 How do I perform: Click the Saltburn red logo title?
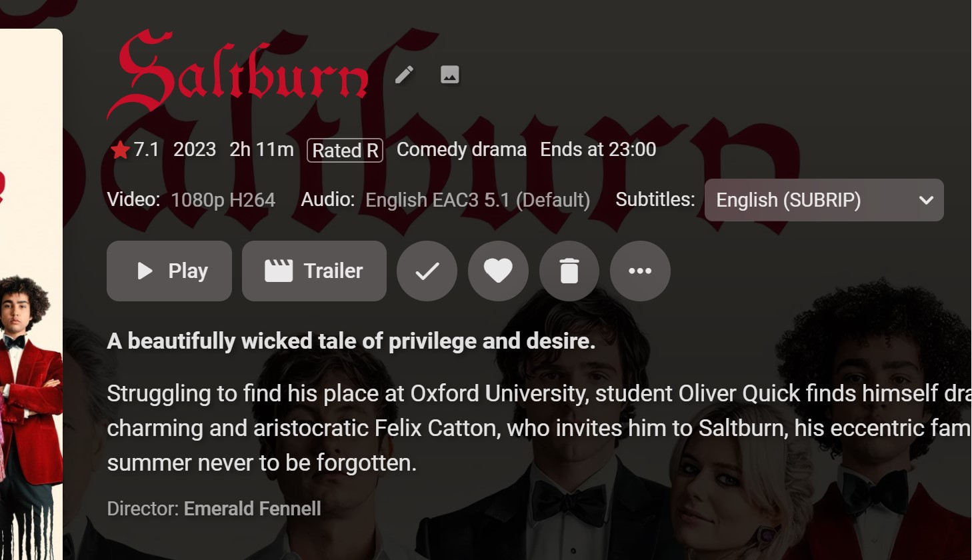point(238,73)
